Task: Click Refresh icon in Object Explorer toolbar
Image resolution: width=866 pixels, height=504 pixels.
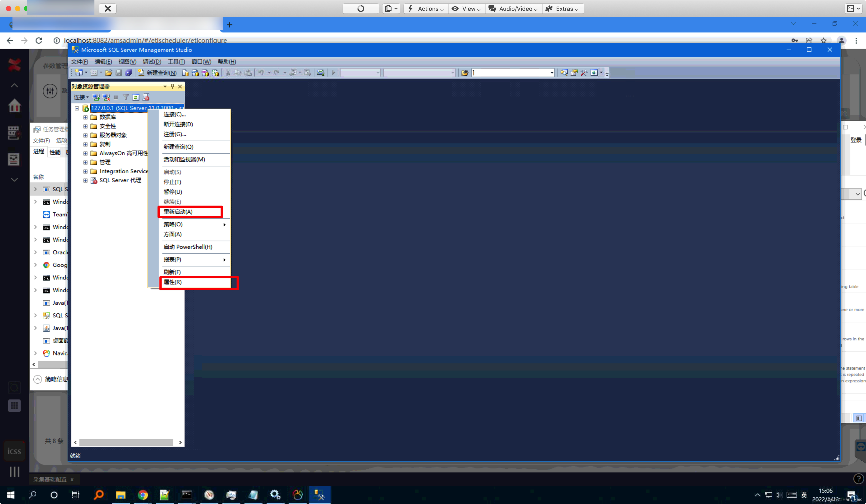Action: click(x=136, y=97)
